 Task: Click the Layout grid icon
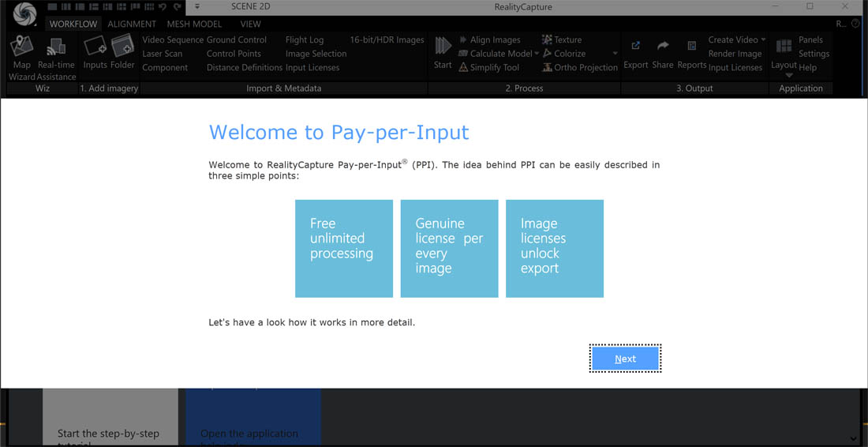[784, 47]
